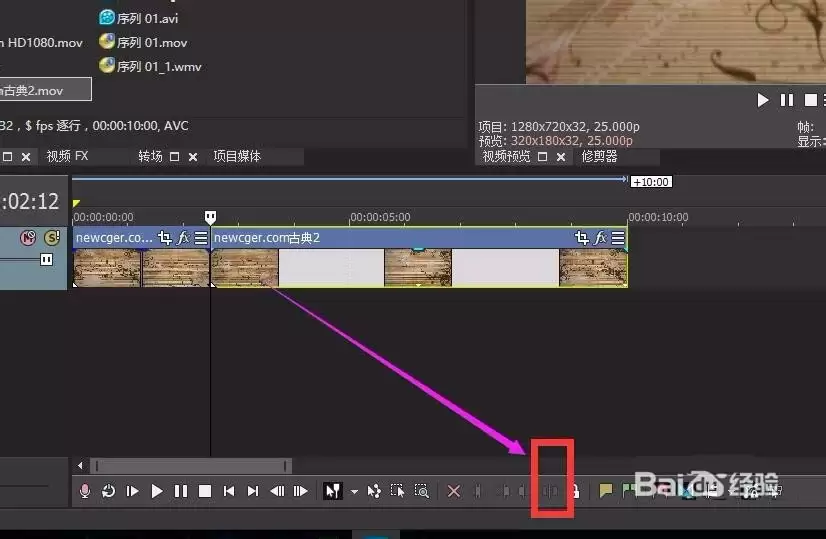Activate the zoom edit tool

[x=421, y=491]
